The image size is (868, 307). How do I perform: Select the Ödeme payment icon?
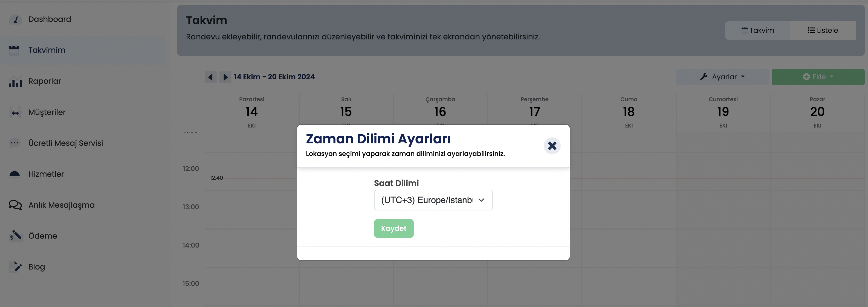[x=16, y=236]
